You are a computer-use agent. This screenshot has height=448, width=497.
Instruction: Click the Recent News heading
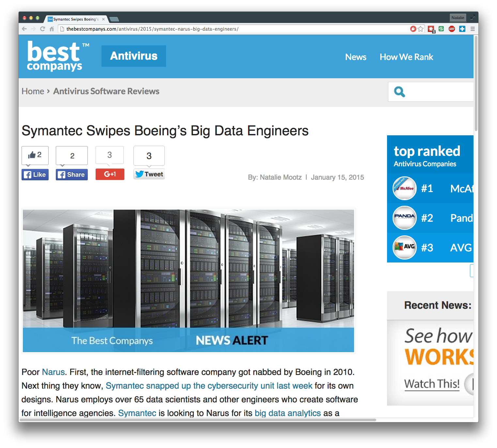438,305
